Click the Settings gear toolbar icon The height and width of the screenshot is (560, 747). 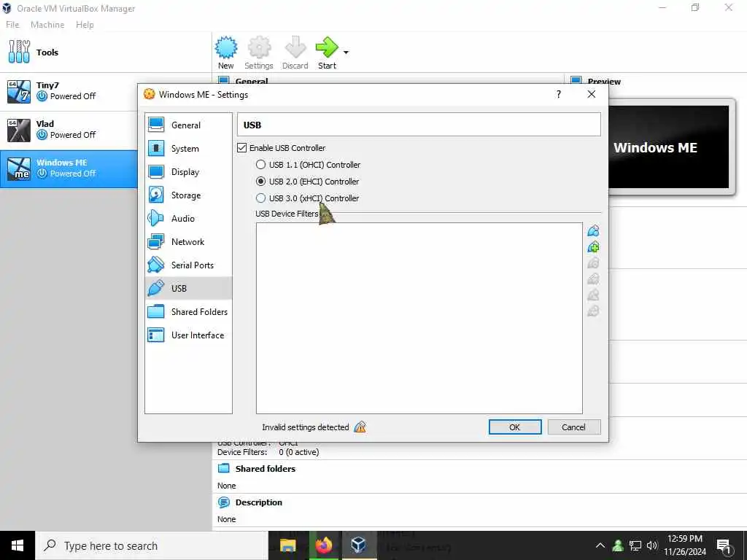click(x=259, y=52)
